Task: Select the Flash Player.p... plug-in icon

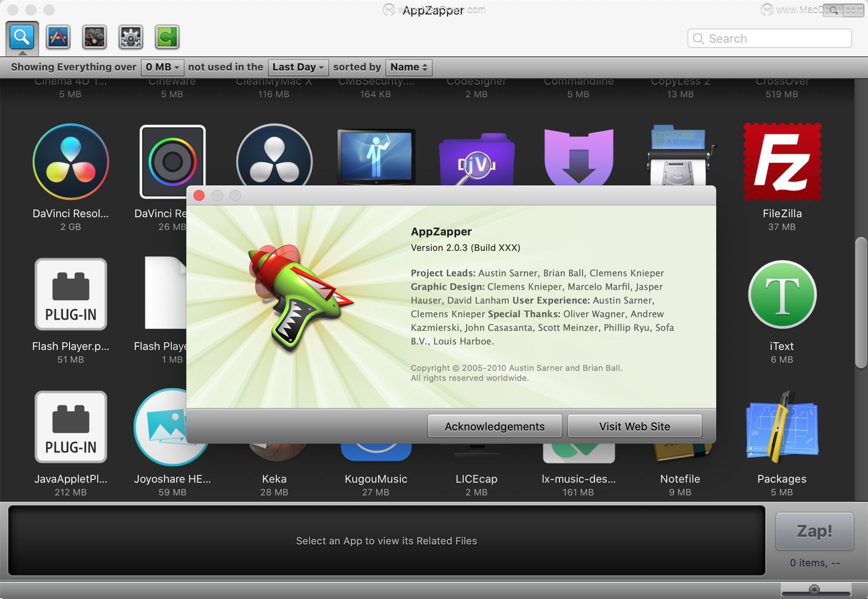Action: click(71, 294)
